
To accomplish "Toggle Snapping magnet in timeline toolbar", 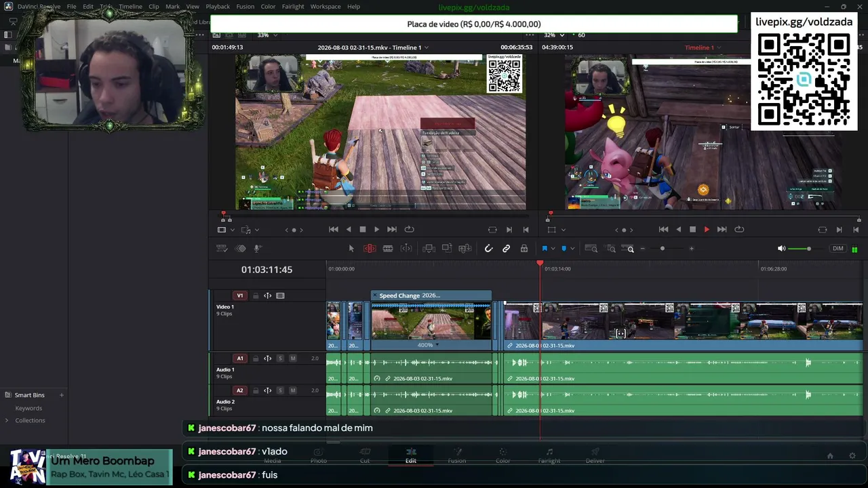I will [488, 249].
